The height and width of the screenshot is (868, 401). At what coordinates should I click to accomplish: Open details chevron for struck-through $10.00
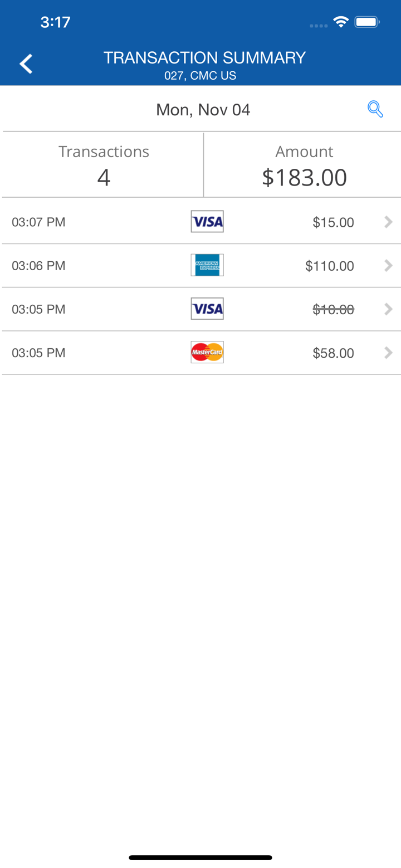[x=389, y=309]
